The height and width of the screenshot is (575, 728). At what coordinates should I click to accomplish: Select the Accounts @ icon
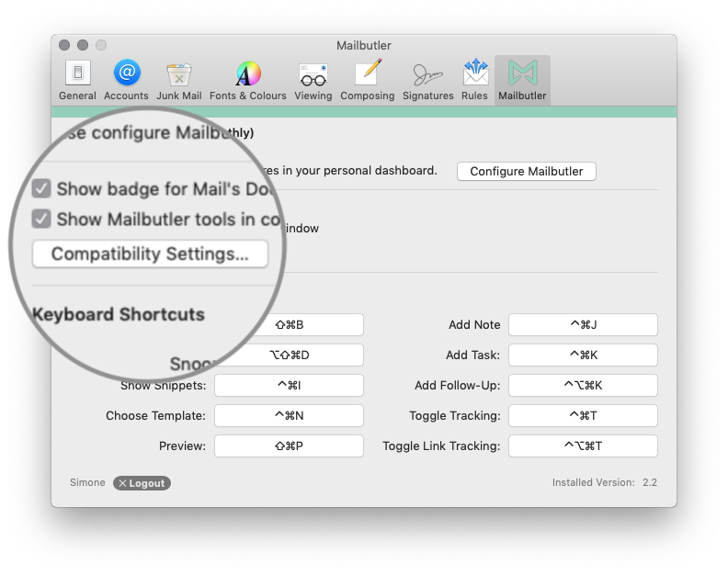point(127,73)
